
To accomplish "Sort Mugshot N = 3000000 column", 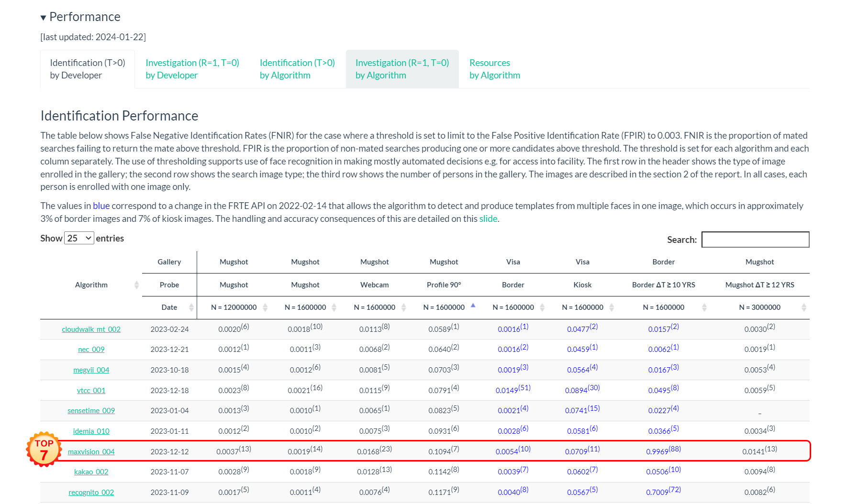I will [803, 307].
